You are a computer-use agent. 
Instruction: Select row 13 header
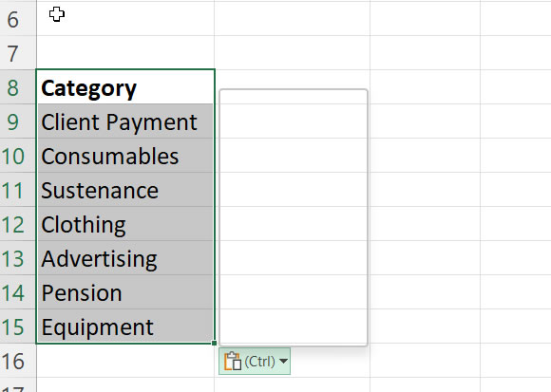(17, 258)
